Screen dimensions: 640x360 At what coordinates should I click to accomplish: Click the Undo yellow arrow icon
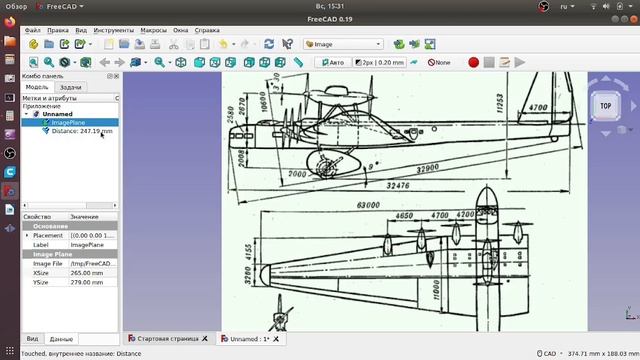pyautogui.click(x=223, y=44)
